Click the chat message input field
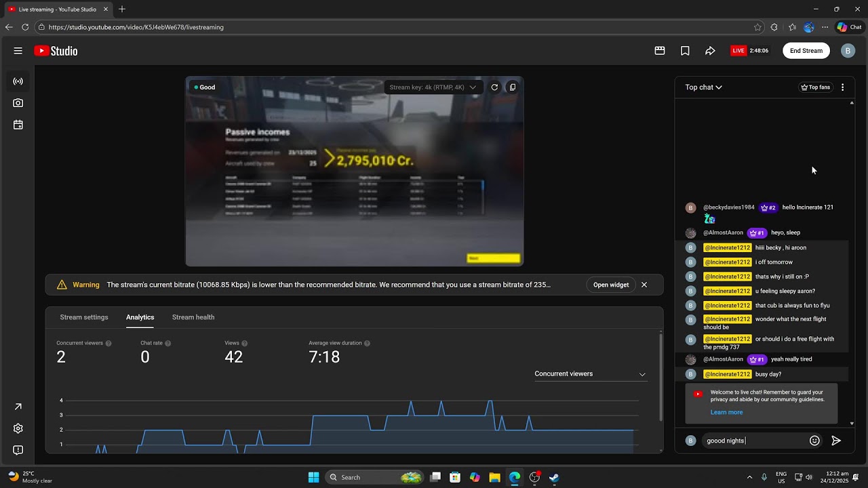Viewport: 868px width, 488px height. click(x=755, y=441)
